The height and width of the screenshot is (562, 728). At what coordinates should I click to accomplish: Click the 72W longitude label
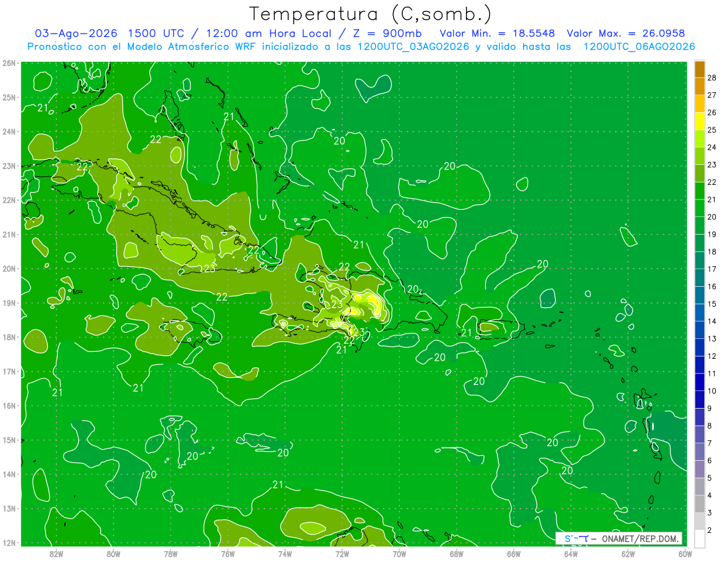pyautogui.click(x=342, y=553)
